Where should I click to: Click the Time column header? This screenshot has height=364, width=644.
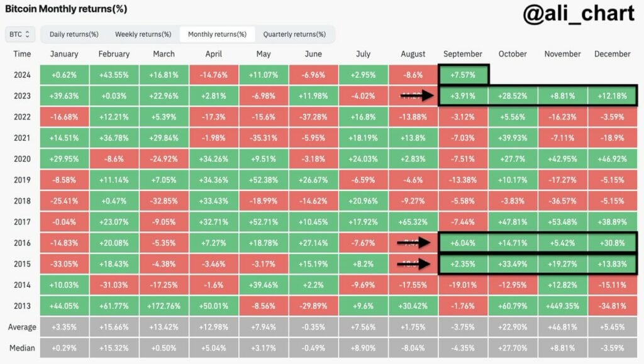22,54
